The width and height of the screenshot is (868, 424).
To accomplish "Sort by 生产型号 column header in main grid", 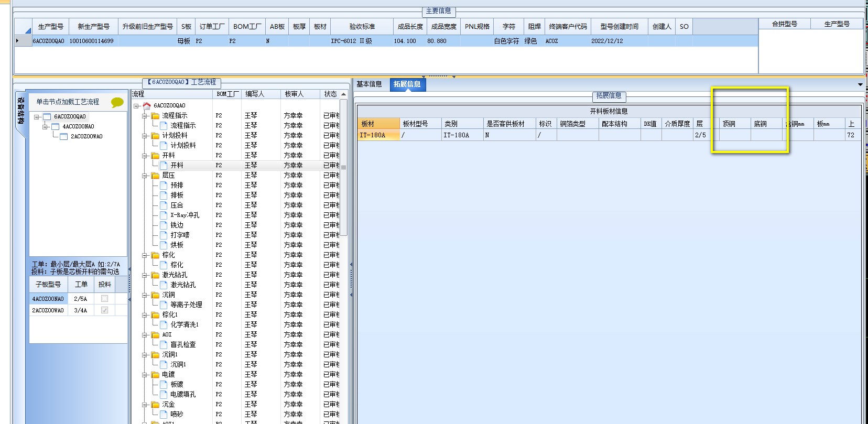I will click(51, 27).
